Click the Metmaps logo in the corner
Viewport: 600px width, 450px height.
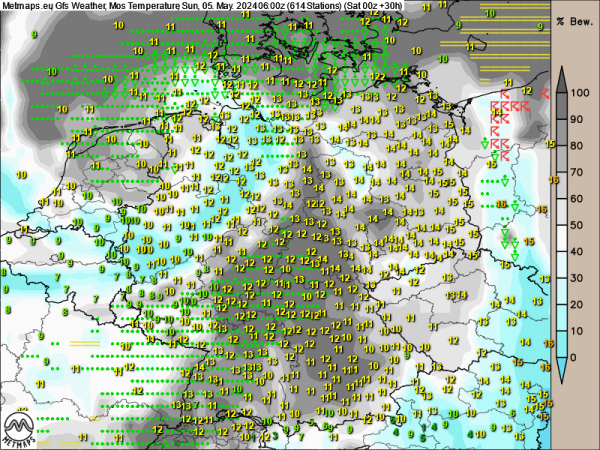22,427
